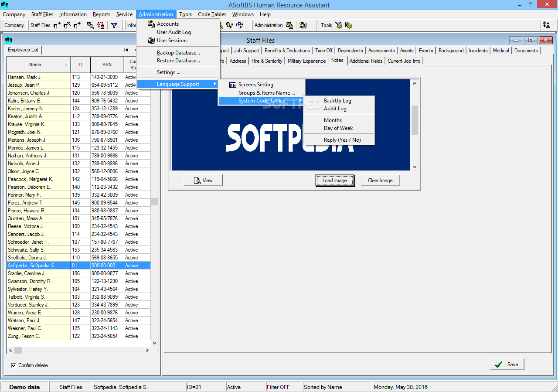The image size is (558, 392).
Task: Click image panel scroll down arrow
Action: pyautogui.click(x=415, y=167)
